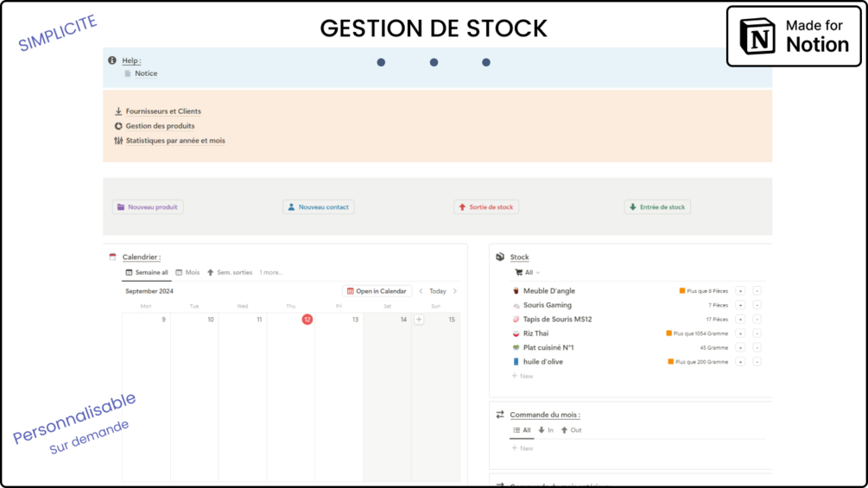Switch to the Mois calendar tab

[x=187, y=272]
